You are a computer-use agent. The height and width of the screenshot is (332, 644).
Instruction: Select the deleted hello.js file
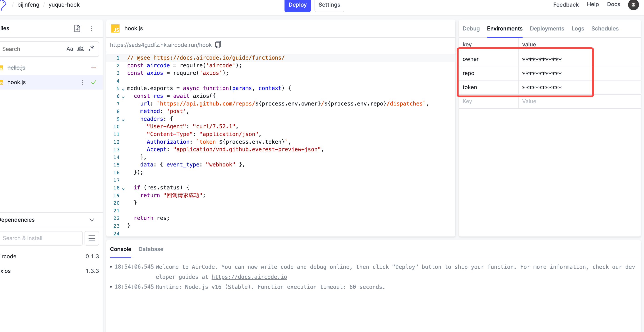[x=16, y=68]
